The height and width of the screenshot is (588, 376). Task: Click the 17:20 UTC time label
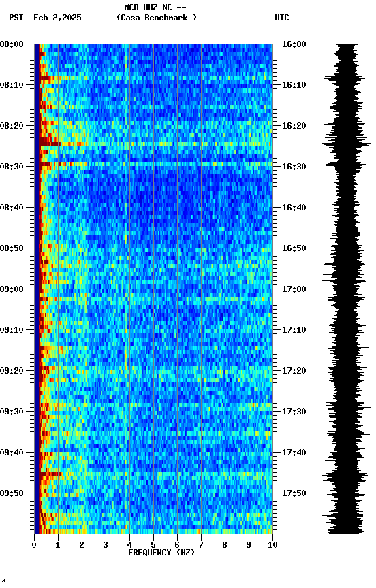click(x=294, y=371)
